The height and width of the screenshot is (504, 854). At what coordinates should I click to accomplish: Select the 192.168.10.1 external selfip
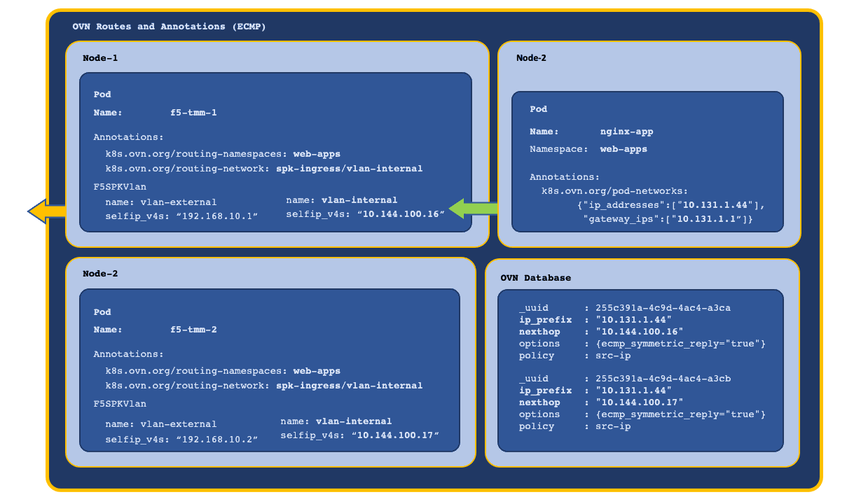tap(216, 216)
